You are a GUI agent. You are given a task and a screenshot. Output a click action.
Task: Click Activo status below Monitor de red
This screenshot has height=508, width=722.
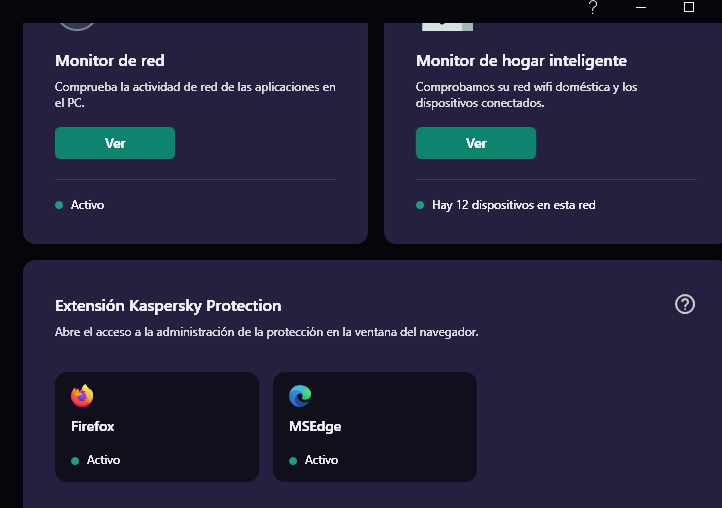coord(87,205)
